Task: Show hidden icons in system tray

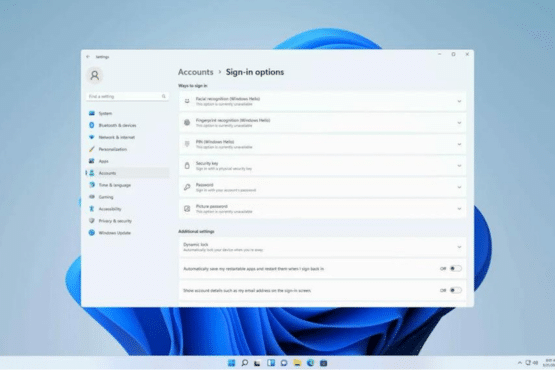Action: tap(520, 363)
